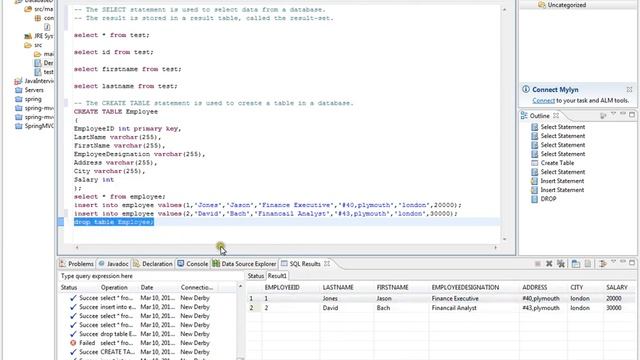Select the Failed select history row
The image size is (640, 360).
[147, 343]
